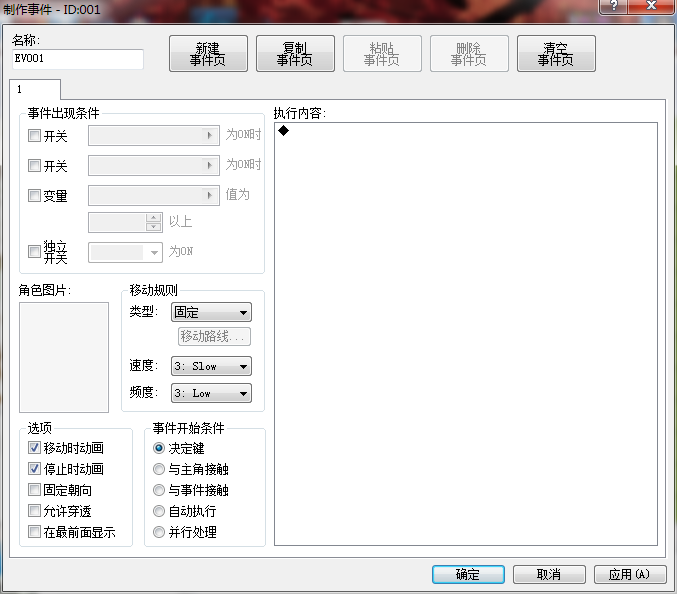Image resolution: width=677 pixels, height=594 pixels.
Task: Open the 类型 movement type dropdown
Action: click(x=212, y=312)
